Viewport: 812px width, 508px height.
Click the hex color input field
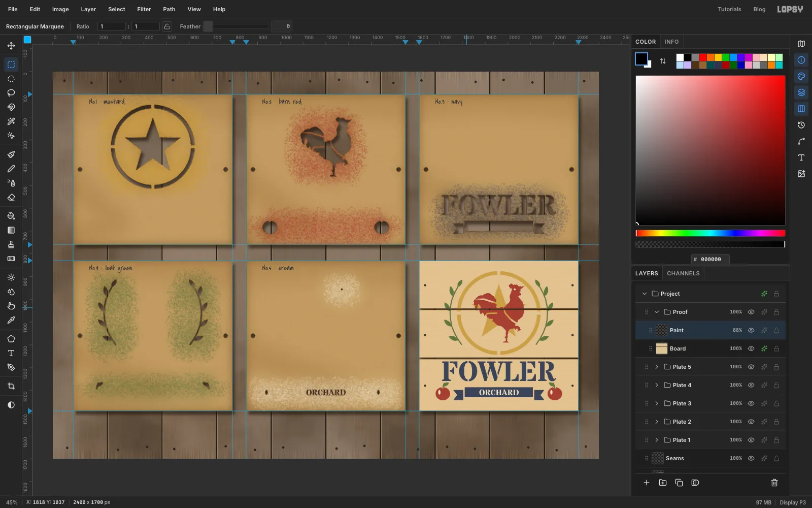point(710,259)
